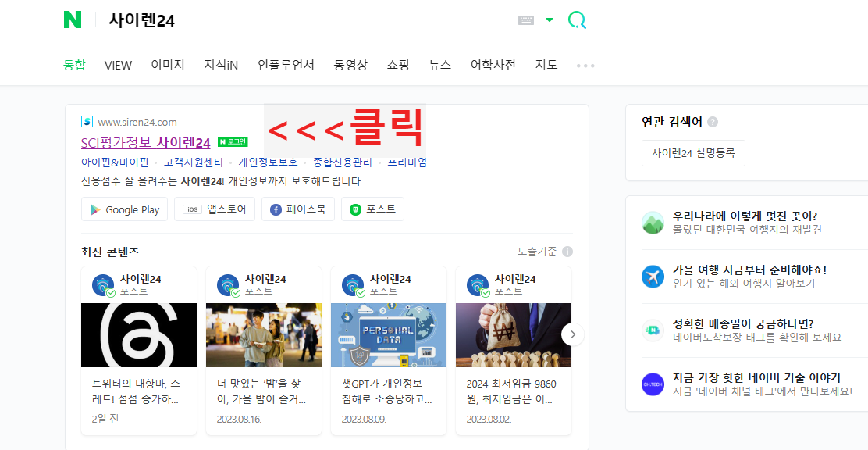Open the 아이핀&마이핀 sublink

[115, 162]
